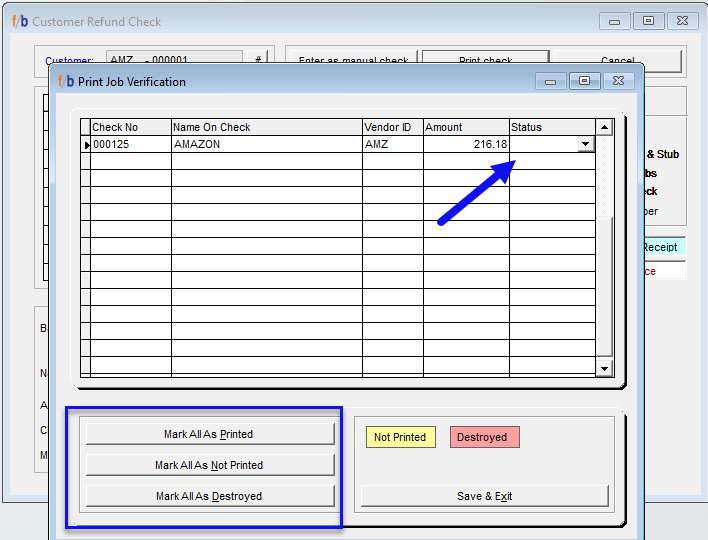
Task: Click the 216.18 amount cell
Action: [x=465, y=145]
